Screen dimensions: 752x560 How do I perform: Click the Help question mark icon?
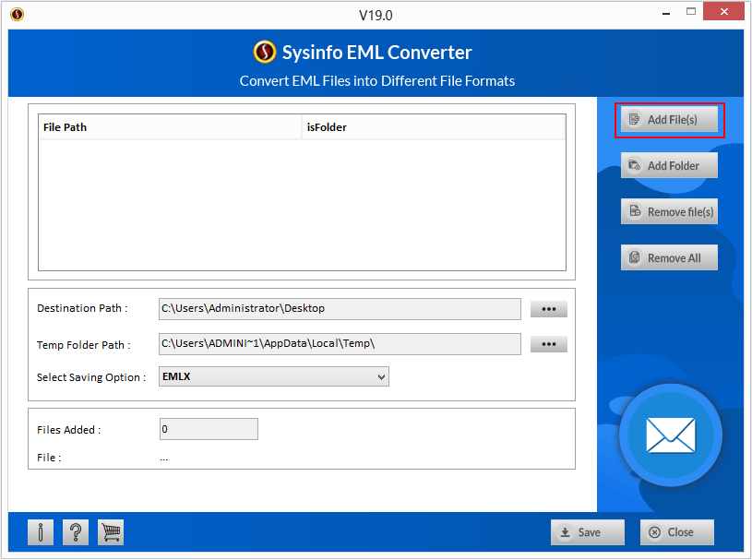click(75, 532)
